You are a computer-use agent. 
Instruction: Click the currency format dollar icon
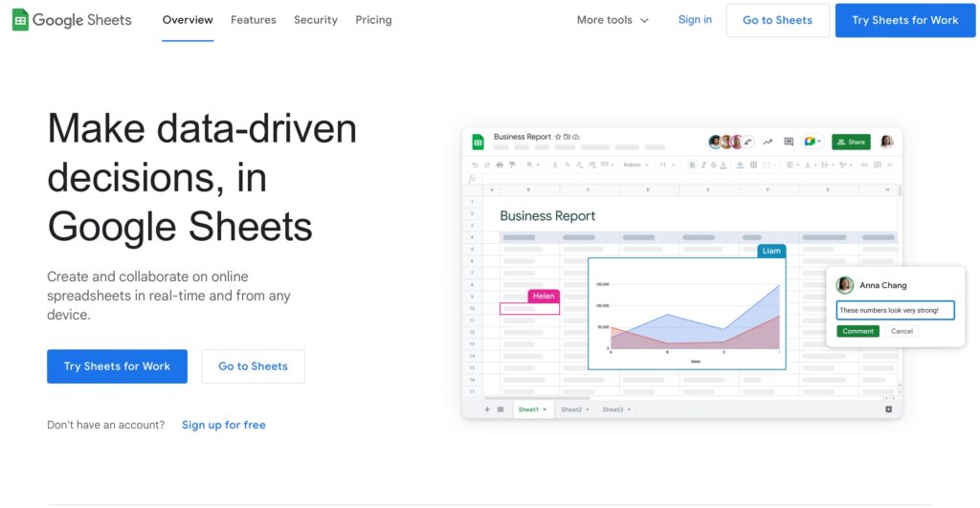[x=555, y=165]
